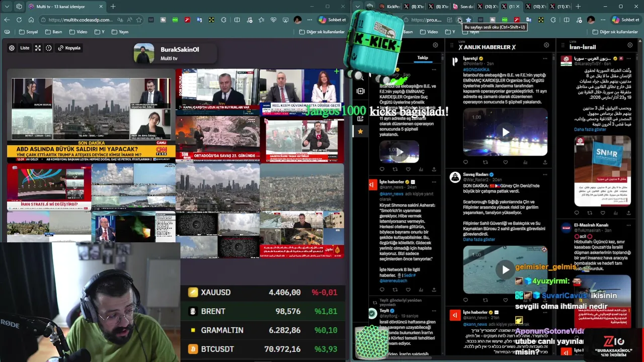Click Daha fazla göster on Savaş Radarı post
644x362 pixels.
coord(479,239)
